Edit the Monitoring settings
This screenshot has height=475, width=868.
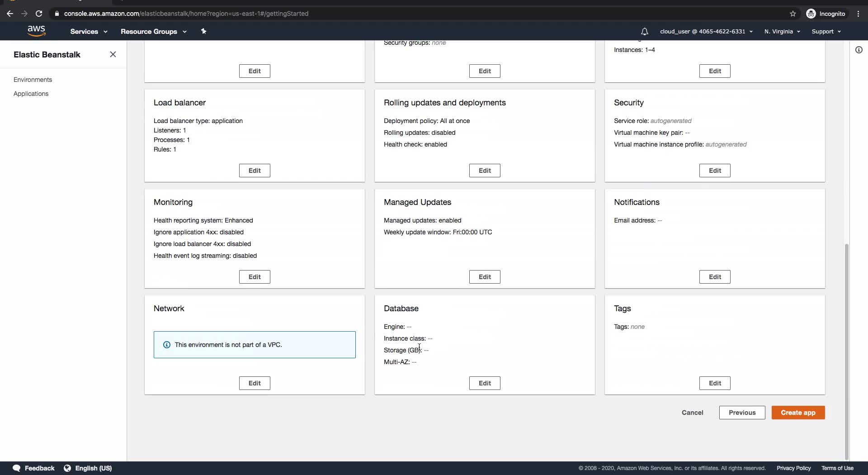[x=255, y=277]
